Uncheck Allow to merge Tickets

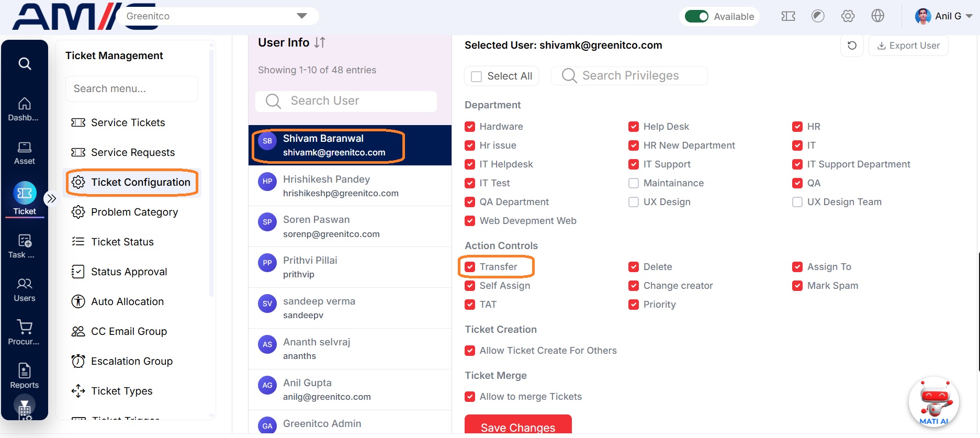pos(470,397)
